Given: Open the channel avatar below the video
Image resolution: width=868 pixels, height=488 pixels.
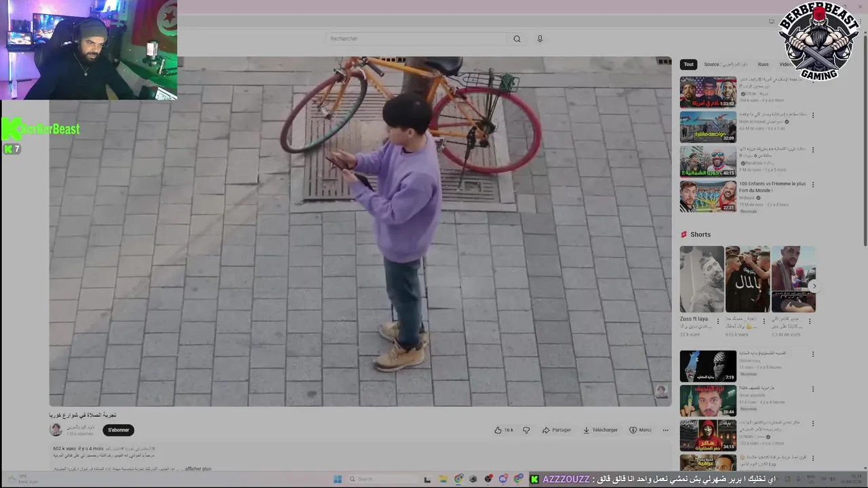Looking at the screenshot, I should 56,430.
